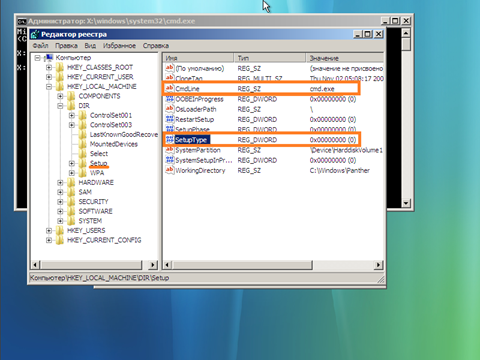The width and height of the screenshot is (480, 360).
Task: Click the DWORD icon of SetupType
Action: [170, 140]
